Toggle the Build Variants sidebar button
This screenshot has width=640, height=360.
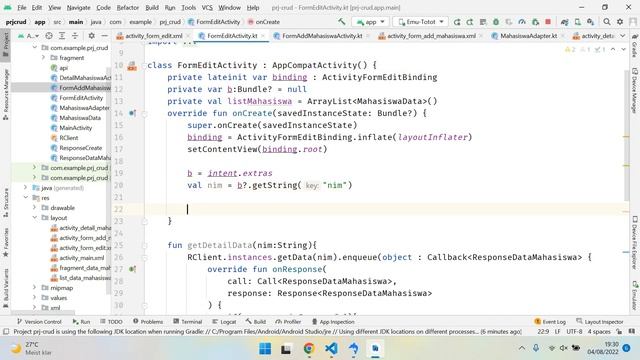[6, 288]
